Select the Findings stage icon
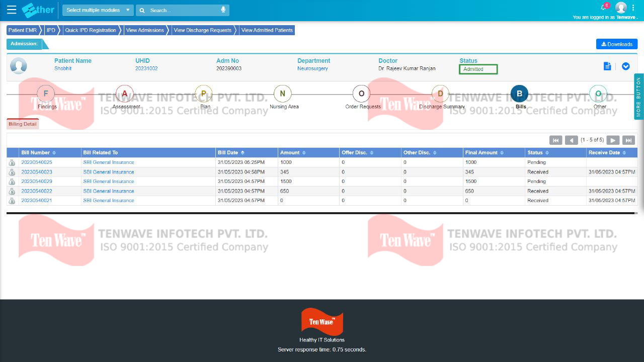Screen dimensions: 644x362 [45, 94]
